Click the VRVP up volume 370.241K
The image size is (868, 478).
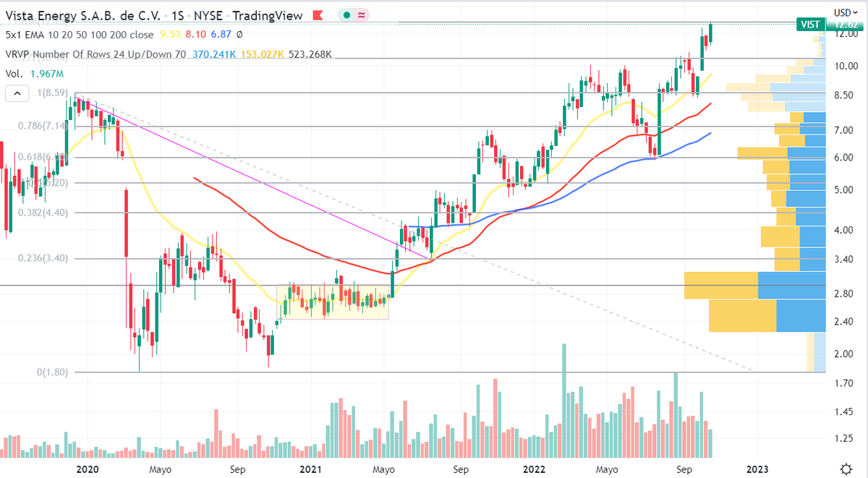click(x=215, y=54)
